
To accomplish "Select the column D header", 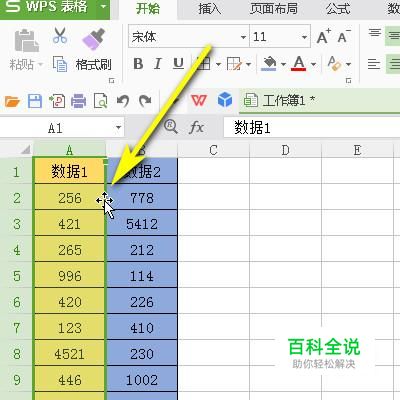I will (x=285, y=150).
